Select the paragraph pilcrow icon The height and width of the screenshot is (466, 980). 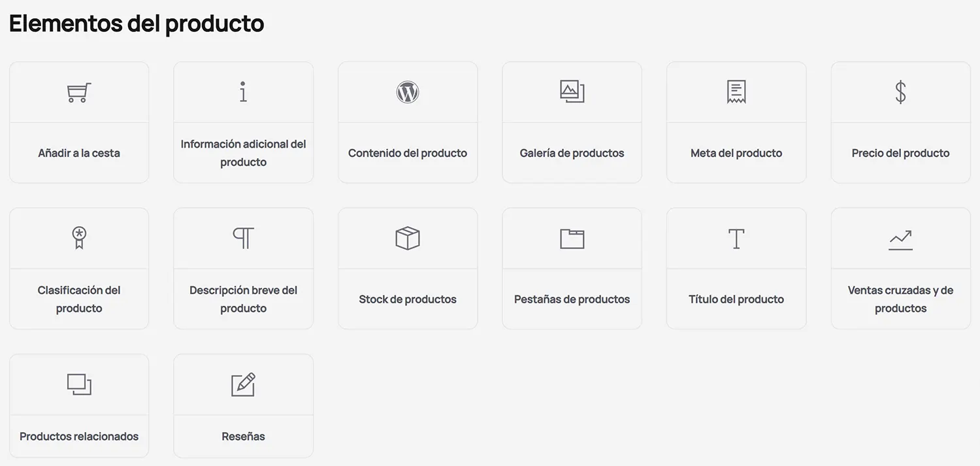tap(243, 239)
